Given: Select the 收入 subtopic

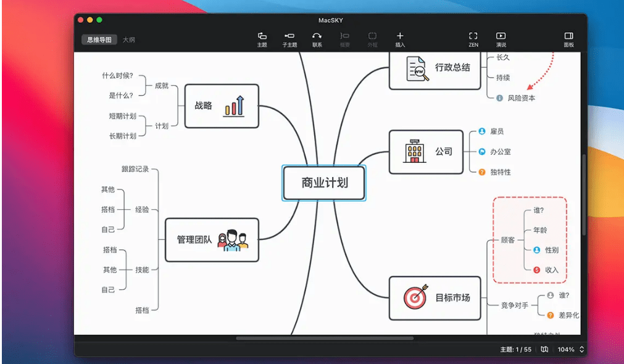Looking at the screenshot, I should tap(552, 270).
